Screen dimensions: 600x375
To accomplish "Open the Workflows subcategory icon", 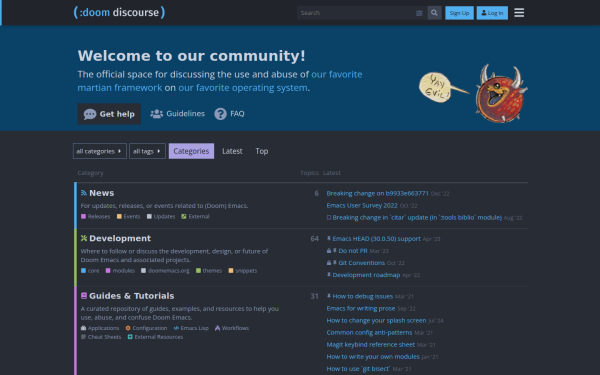I will pos(217,328).
